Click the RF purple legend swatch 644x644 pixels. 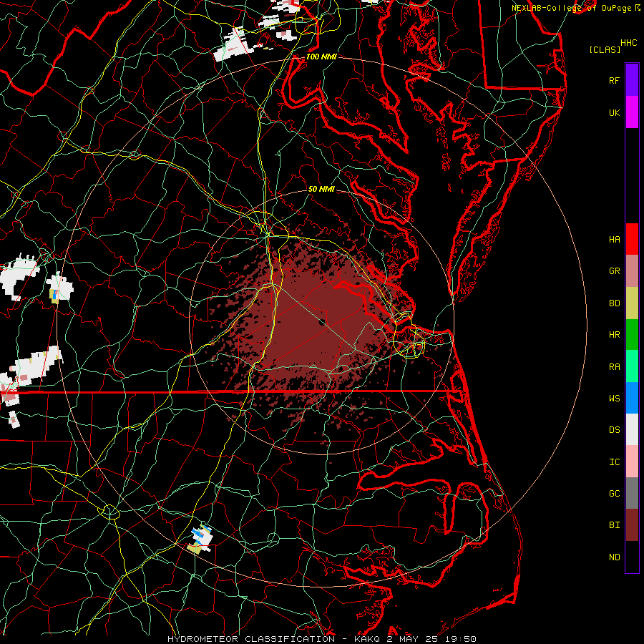click(x=632, y=80)
